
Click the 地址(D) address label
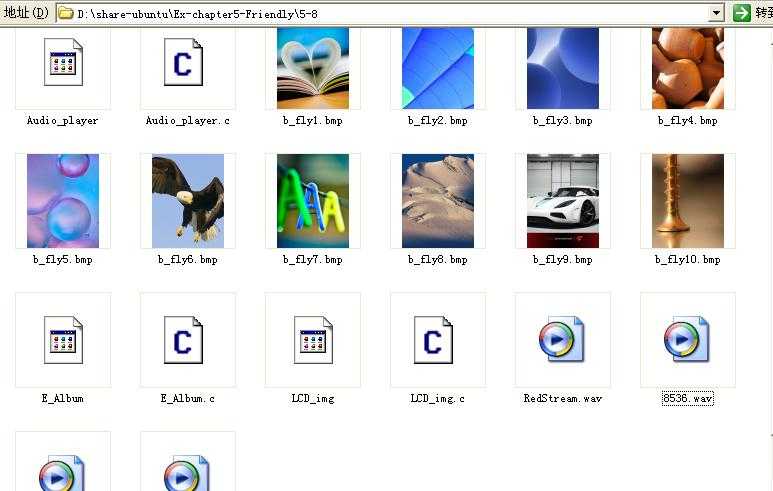27,12
